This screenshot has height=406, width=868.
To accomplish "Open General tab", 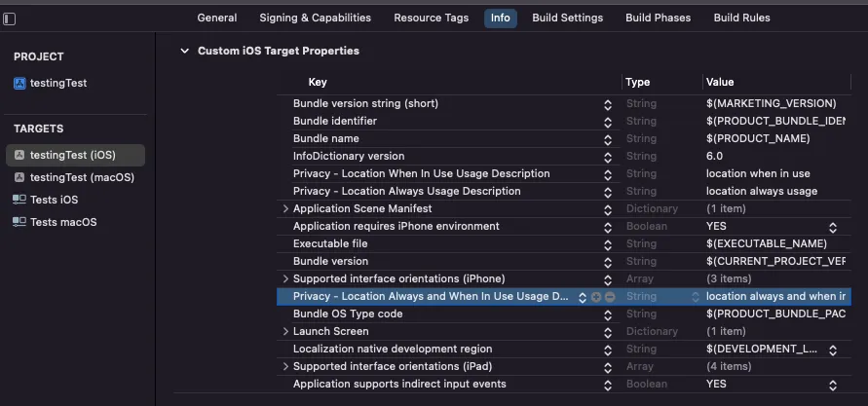I will tap(217, 18).
